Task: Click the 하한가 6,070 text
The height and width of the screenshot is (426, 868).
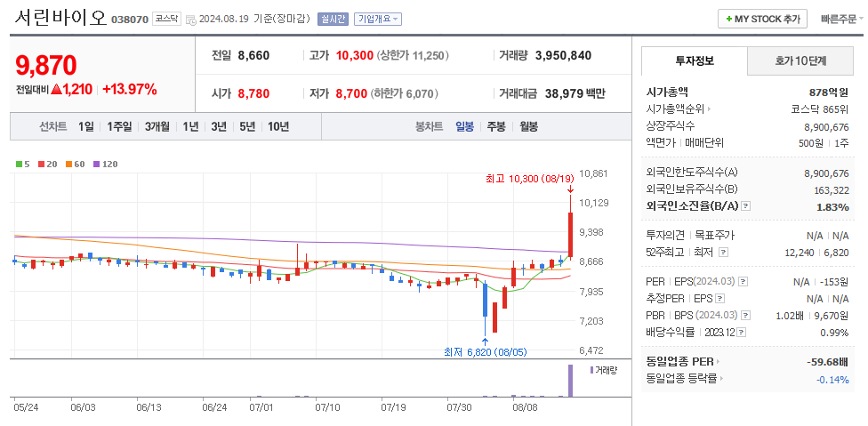Action: coord(404,93)
